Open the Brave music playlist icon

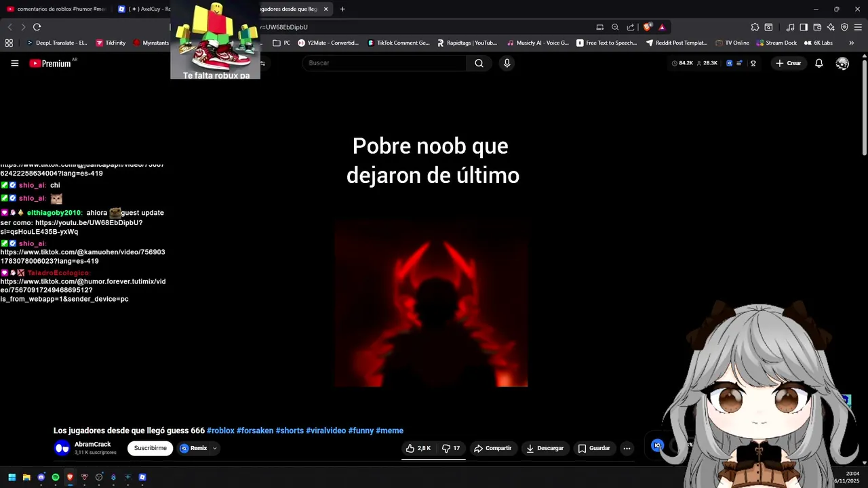coord(790,27)
